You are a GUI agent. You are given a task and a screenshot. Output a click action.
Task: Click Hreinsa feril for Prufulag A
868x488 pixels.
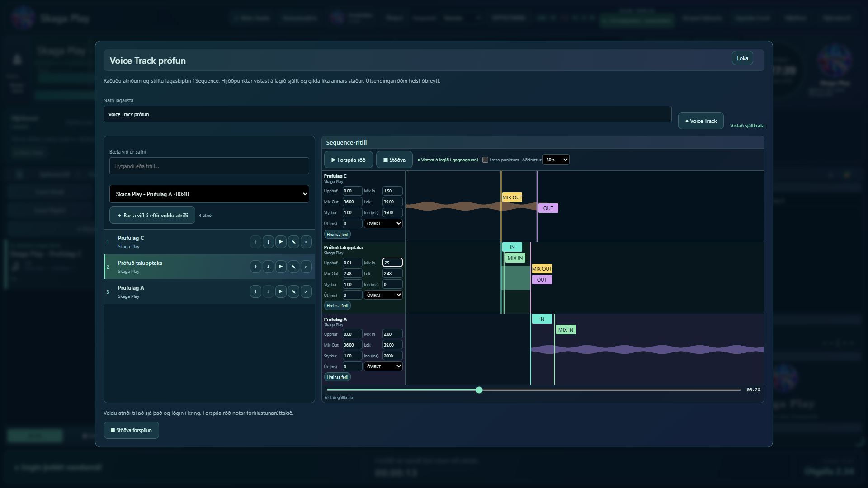[x=337, y=377]
